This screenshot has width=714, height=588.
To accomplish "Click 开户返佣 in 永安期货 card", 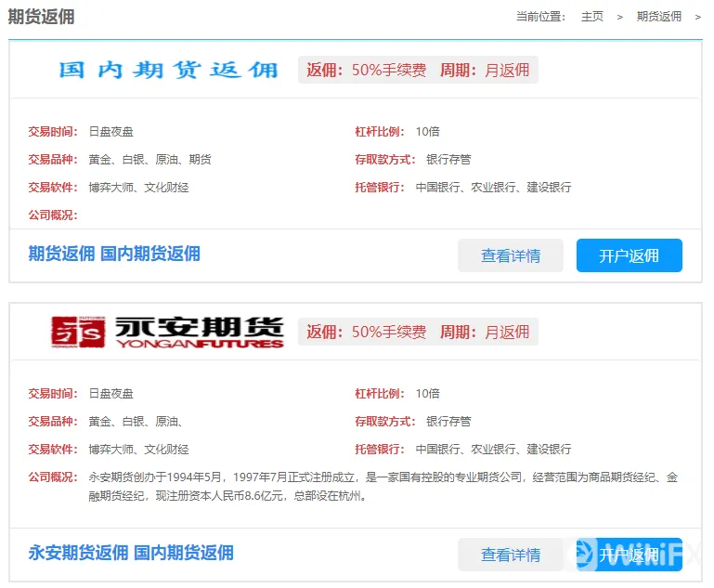I will tap(630, 555).
